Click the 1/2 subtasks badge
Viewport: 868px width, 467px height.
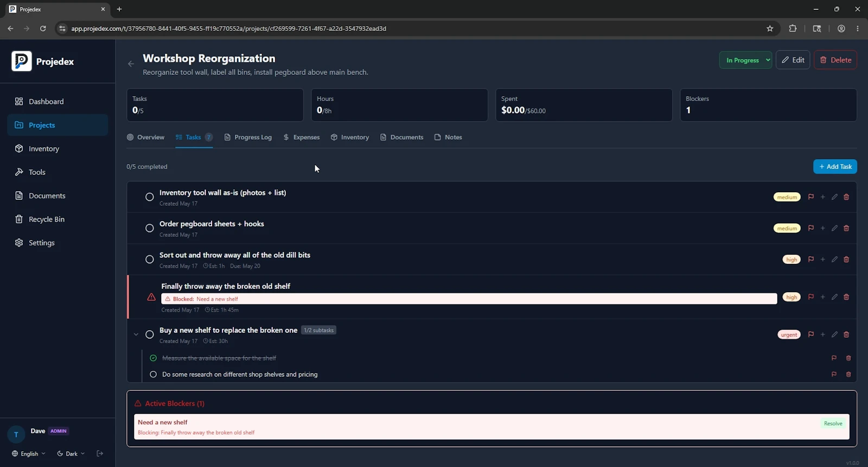(x=318, y=330)
